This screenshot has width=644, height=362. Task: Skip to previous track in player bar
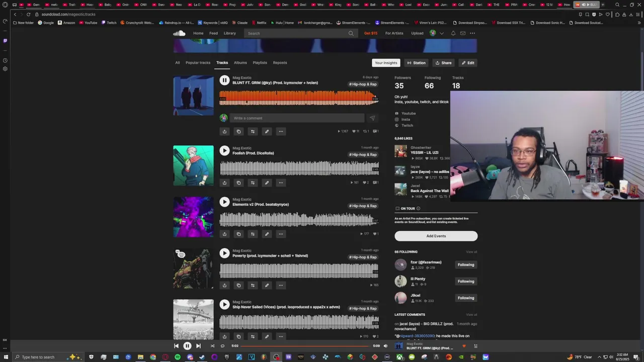click(176, 346)
